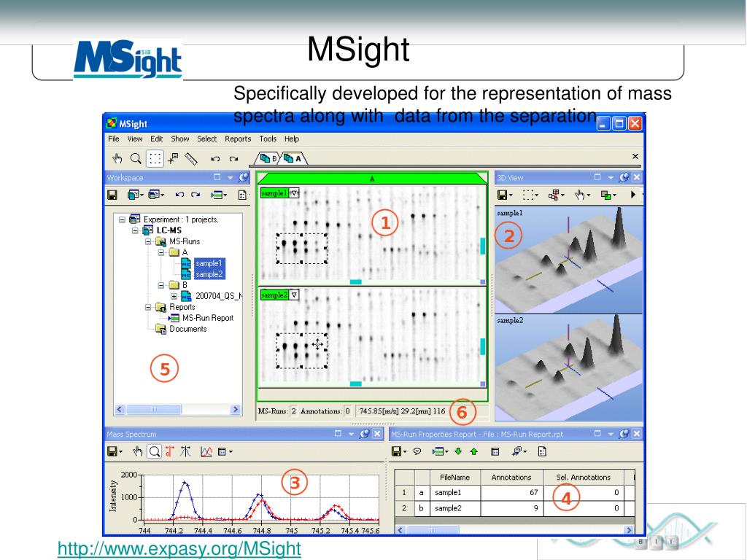This screenshot has height=560, width=747.
Task: Pick the ruler measure tool
Action: [191, 158]
